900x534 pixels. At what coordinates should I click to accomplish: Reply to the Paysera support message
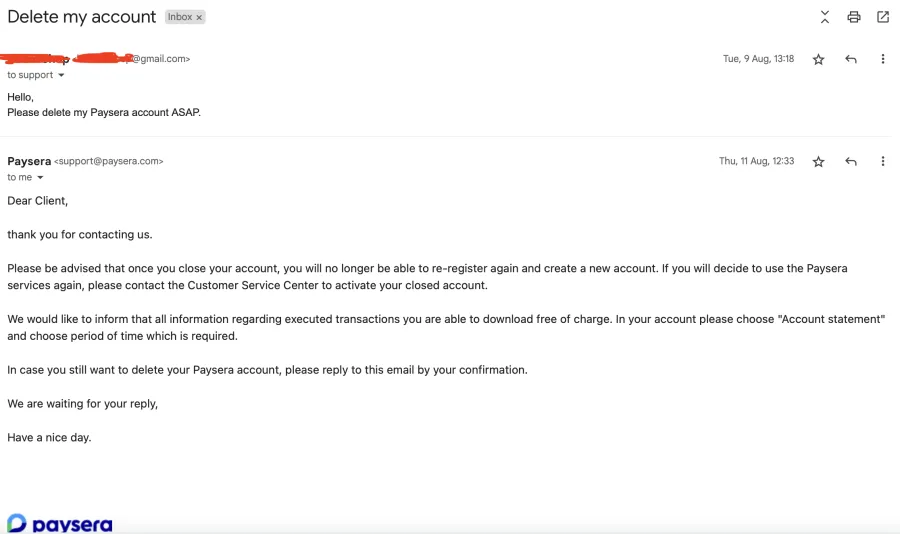coord(851,162)
